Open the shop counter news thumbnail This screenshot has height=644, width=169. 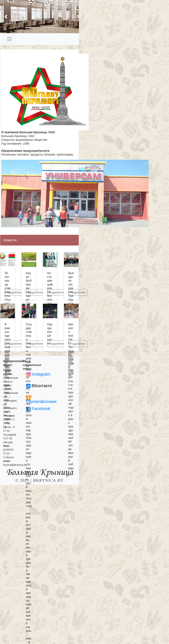(x=71, y=311)
